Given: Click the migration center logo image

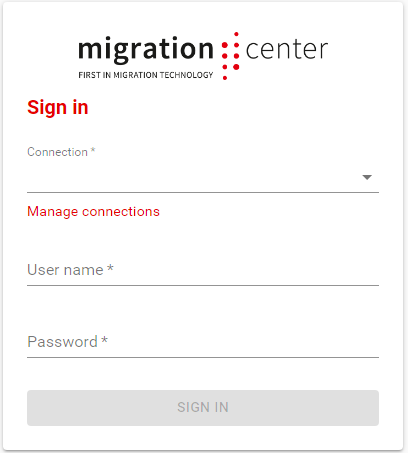Looking at the screenshot, I should (203, 56).
